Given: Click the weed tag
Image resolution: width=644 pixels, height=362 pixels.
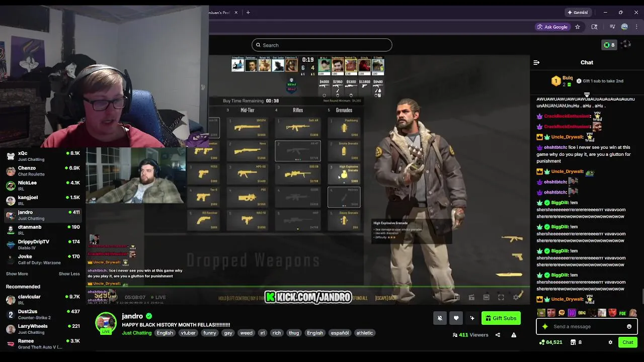Looking at the screenshot, I should (x=246, y=333).
